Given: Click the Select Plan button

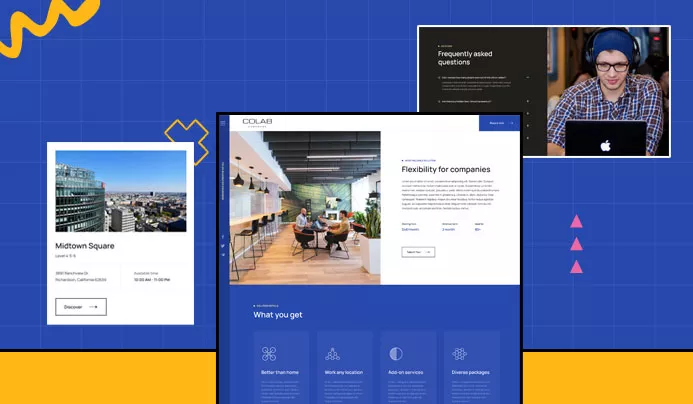Looking at the screenshot, I should pyautogui.click(x=418, y=252).
